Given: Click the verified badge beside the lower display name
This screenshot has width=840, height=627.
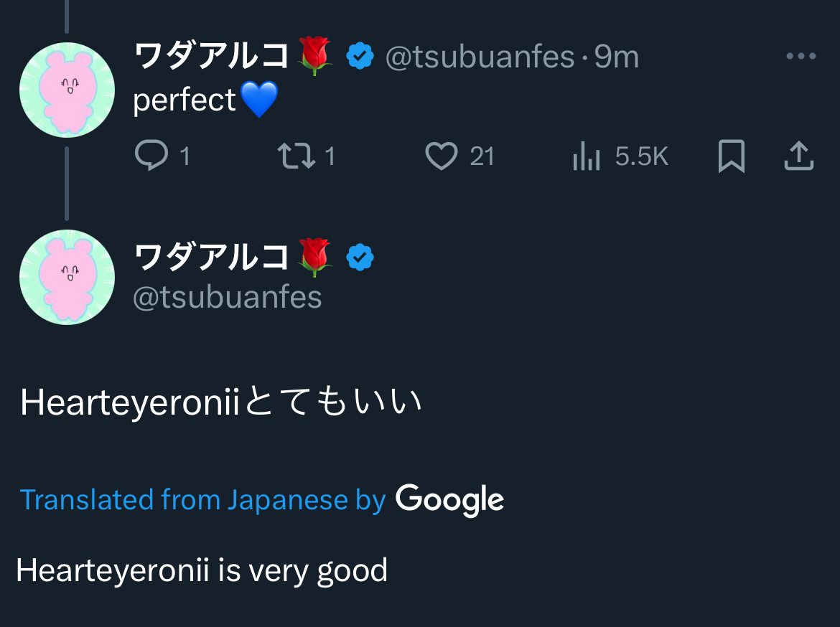Looking at the screenshot, I should (360, 257).
